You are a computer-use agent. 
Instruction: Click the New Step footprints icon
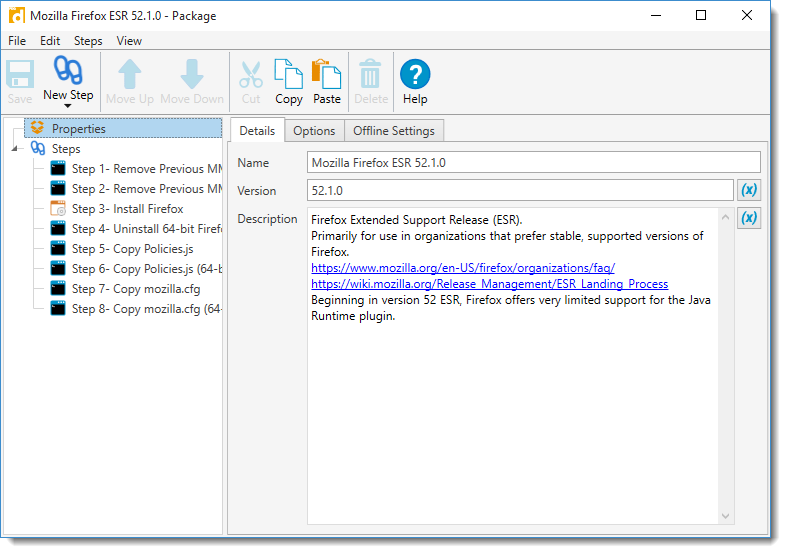click(x=68, y=72)
